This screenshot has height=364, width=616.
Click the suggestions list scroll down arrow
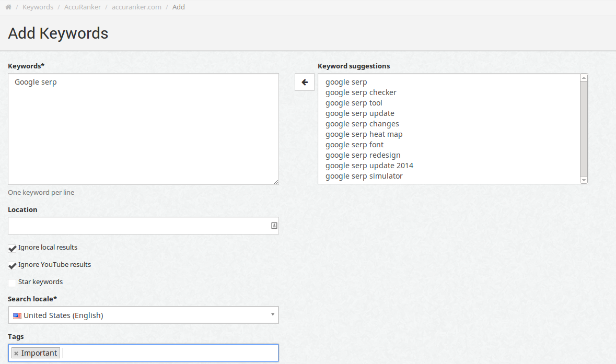[x=584, y=180]
